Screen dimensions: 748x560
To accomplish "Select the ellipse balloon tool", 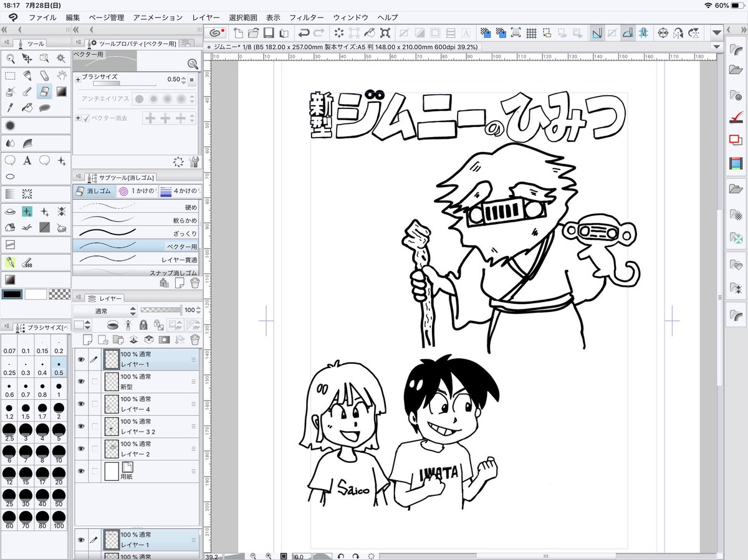I will (11, 176).
